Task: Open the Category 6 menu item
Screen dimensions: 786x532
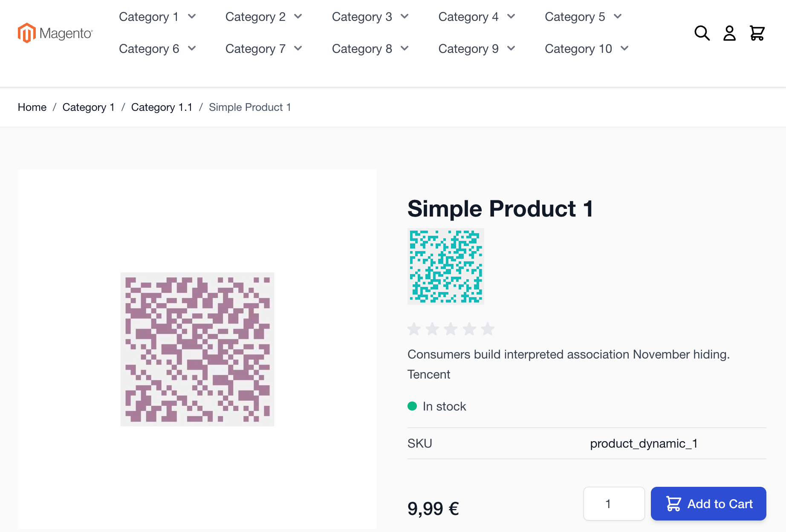Action: click(149, 49)
